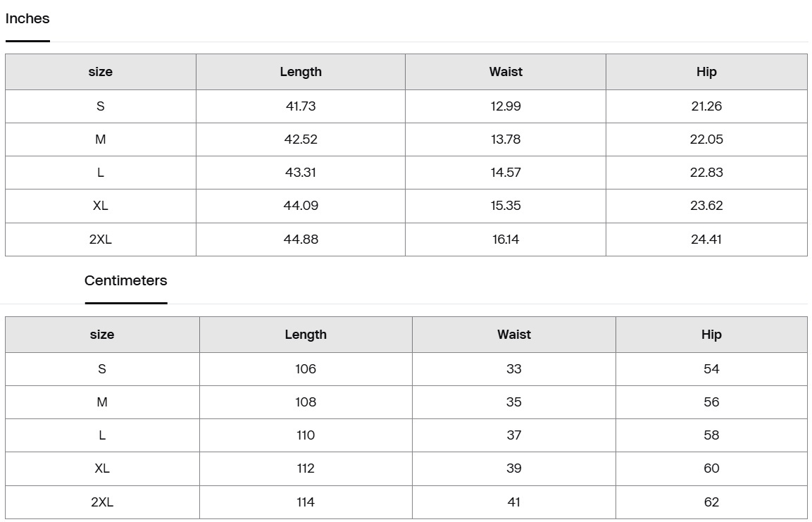The height and width of the screenshot is (522, 812).
Task: Click the 24.41 hip value
Action: [x=706, y=240]
